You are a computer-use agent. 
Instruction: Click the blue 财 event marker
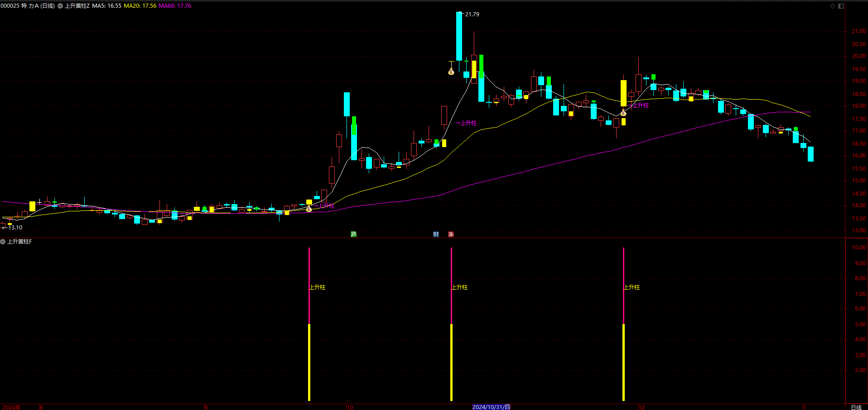click(x=436, y=234)
